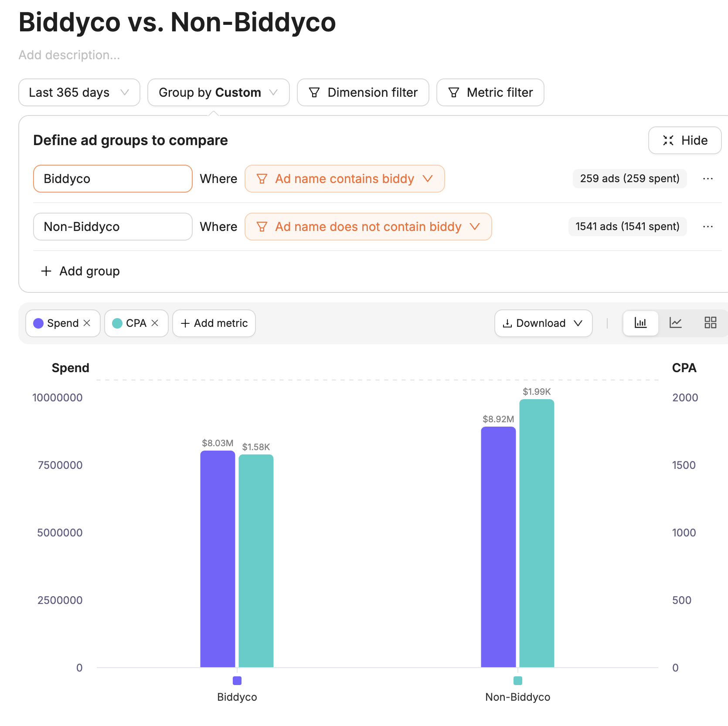This screenshot has width=728, height=726.
Task: Add another metric to the chart
Action: (214, 323)
